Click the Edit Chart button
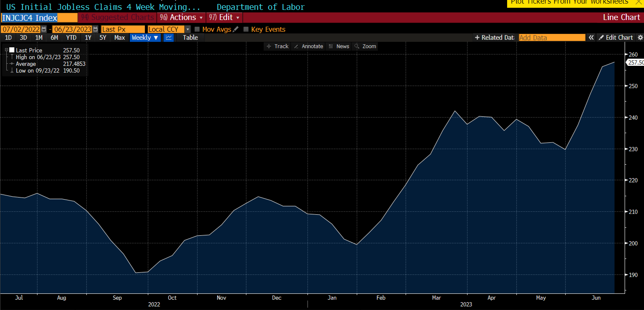Image resolution: width=644 pixels, height=310 pixels. (616, 38)
